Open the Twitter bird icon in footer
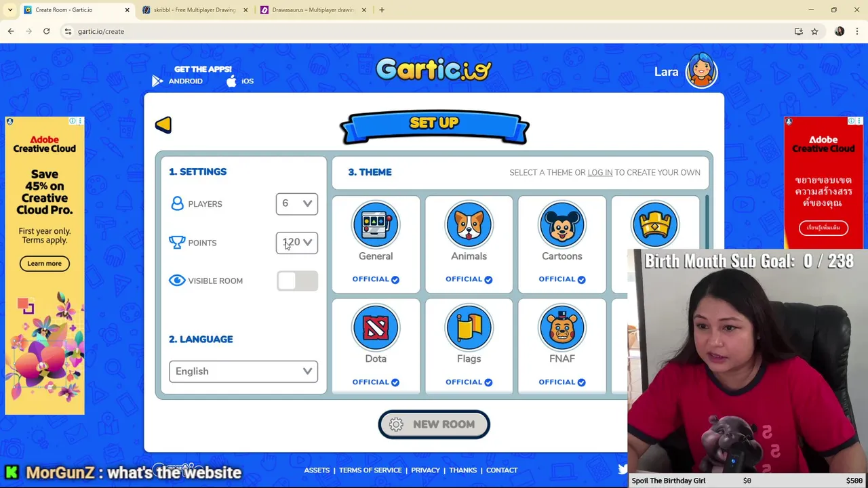Screen dimensions: 868x488 tap(623, 469)
